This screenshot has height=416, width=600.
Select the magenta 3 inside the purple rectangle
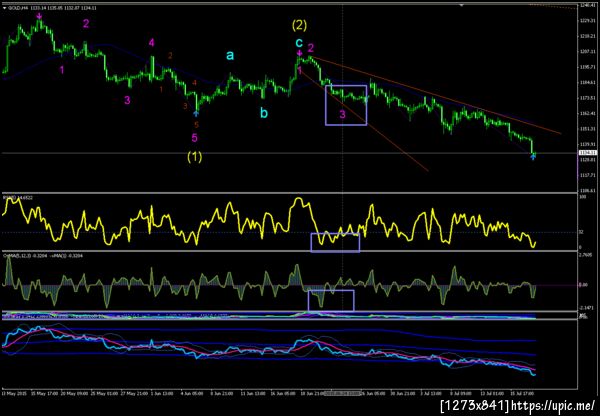coord(342,114)
